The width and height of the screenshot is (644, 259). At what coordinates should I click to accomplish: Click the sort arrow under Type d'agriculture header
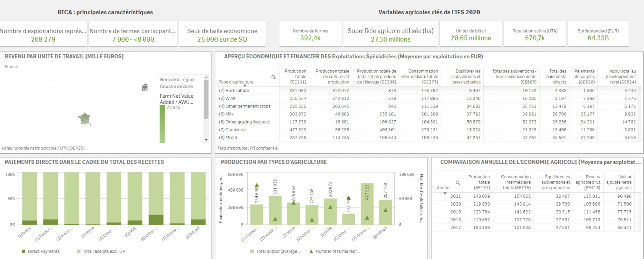tap(245, 86)
